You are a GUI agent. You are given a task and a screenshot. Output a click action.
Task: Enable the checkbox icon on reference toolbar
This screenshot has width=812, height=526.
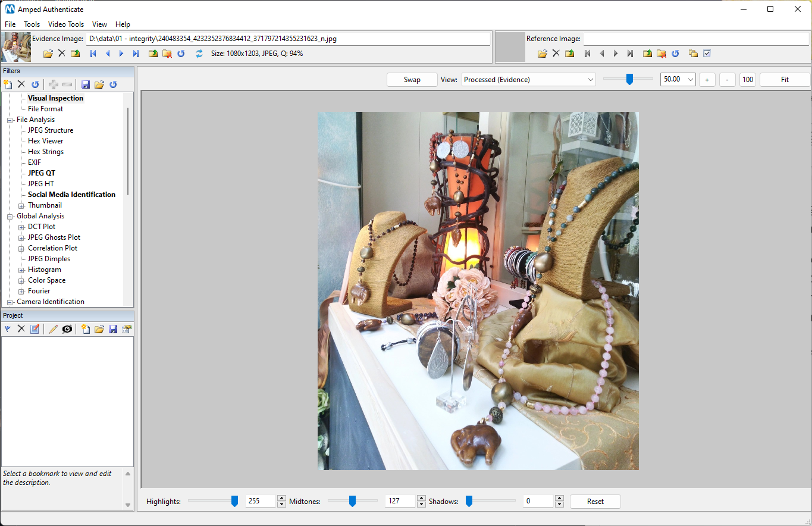pos(707,53)
